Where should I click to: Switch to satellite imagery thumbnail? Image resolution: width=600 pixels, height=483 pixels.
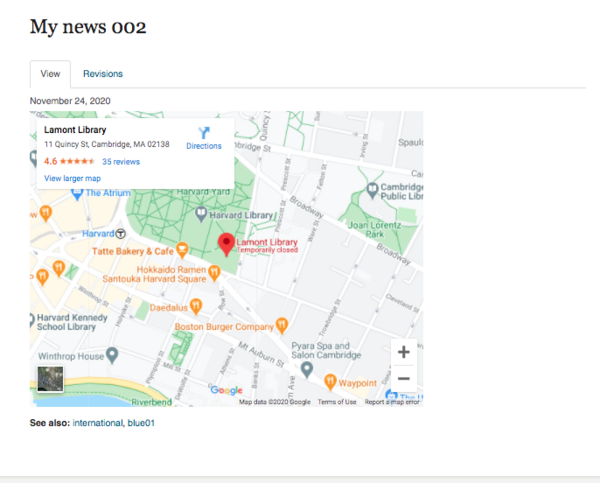(50, 380)
